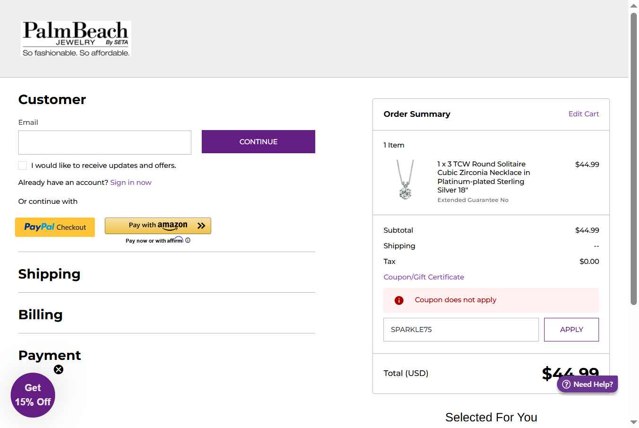Click the Coupon does not apply message
Viewport: 639px width, 428px height.
coord(455,300)
